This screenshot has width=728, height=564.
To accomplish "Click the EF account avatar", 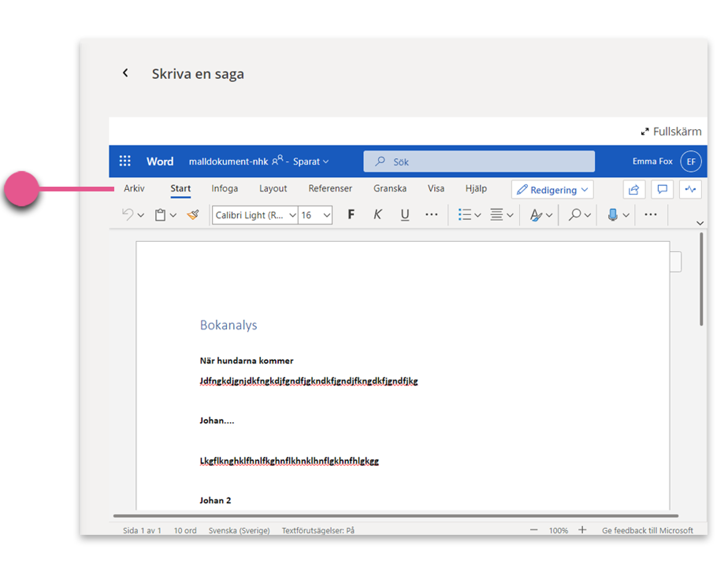I will (x=691, y=161).
